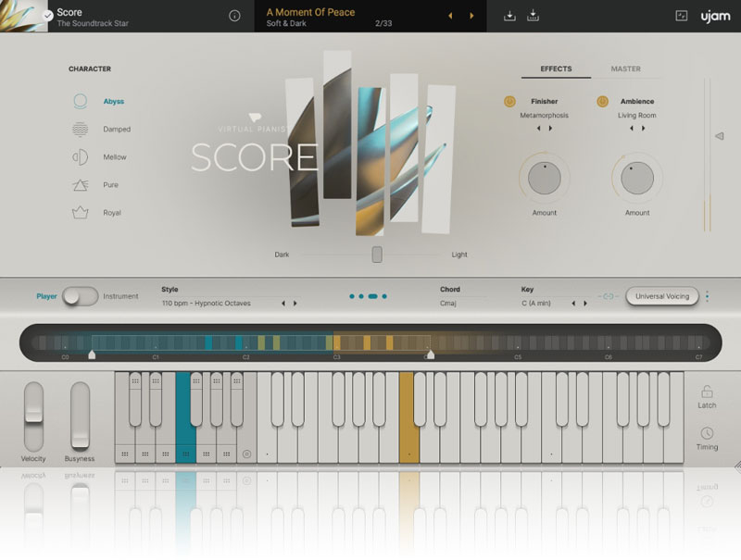This screenshot has height=560, width=741.
Task: Switch to the MASTER tab
Action: click(x=625, y=69)
